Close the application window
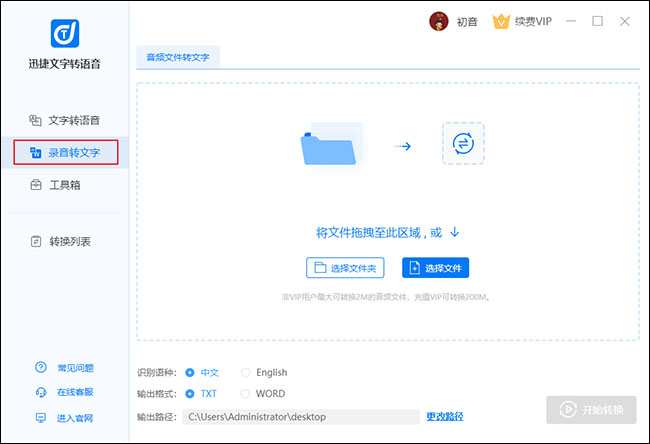 625,21
